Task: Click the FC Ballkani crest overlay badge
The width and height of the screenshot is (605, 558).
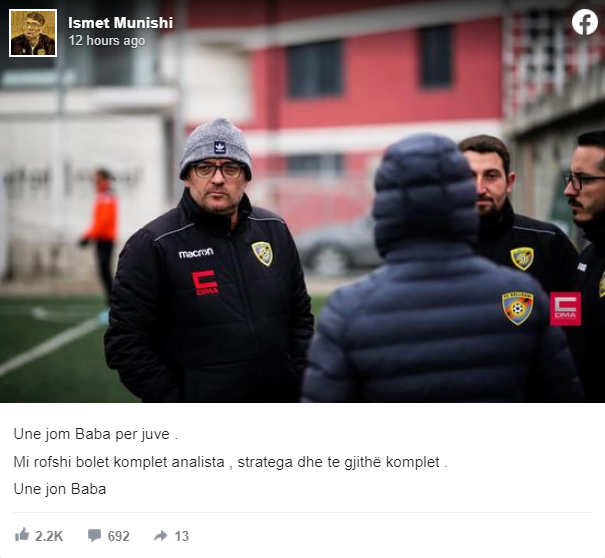Action: point(518,308)
